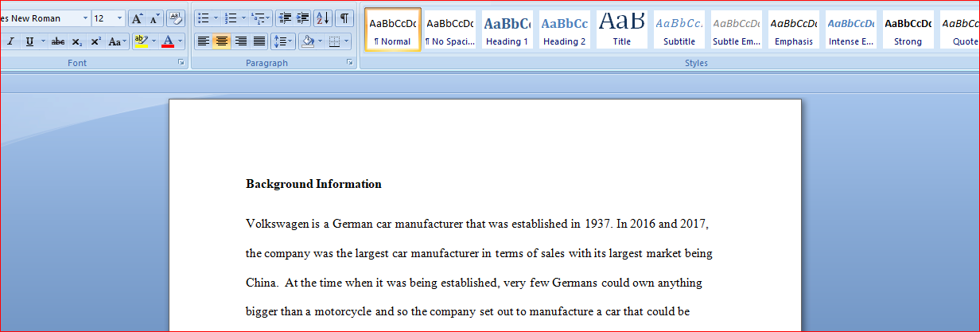Screen dimensions: 980x332
Task: Apply red font color
Action: click(x=168, y=41)
